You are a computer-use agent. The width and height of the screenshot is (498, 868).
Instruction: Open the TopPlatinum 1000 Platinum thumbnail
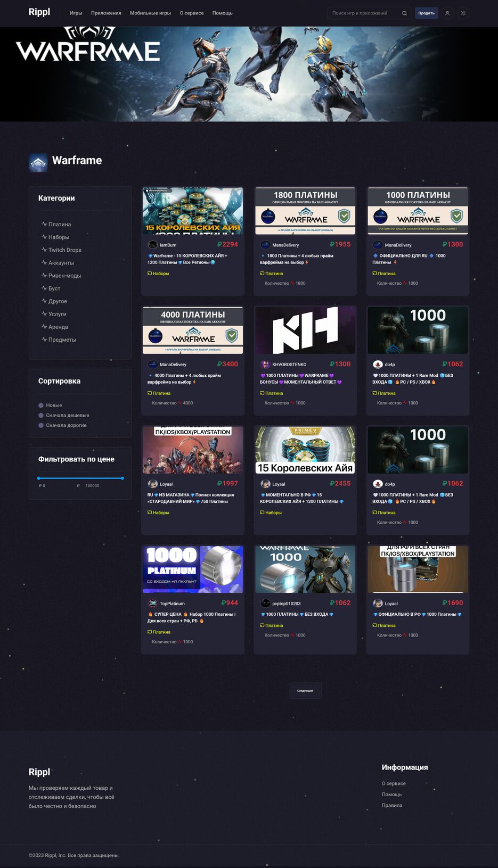[x=193, y=569]
